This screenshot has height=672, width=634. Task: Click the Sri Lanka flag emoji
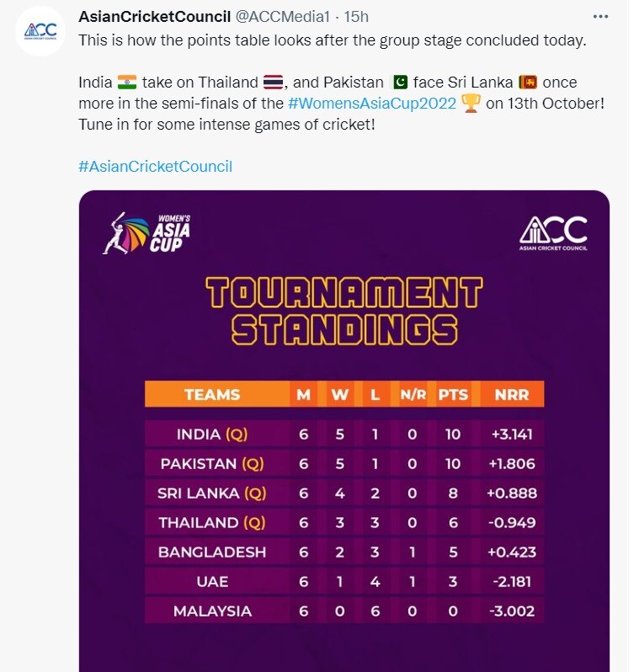528,83
